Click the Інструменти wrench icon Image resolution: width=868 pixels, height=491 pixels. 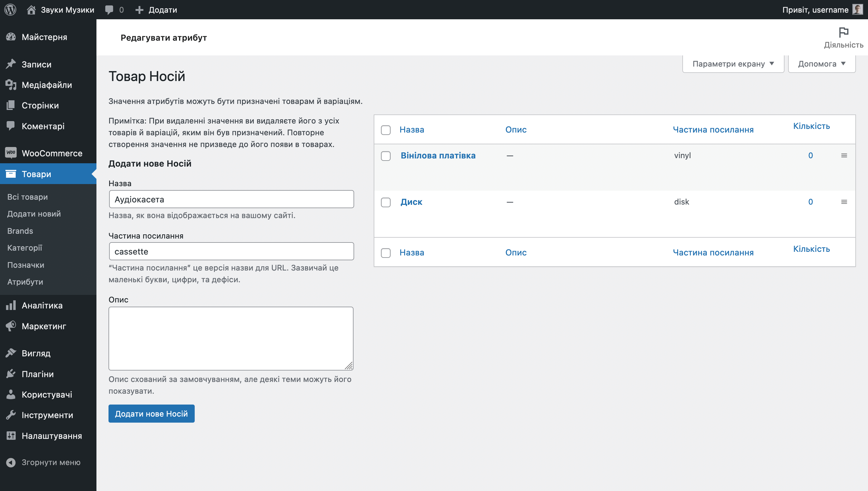(11, 415)
